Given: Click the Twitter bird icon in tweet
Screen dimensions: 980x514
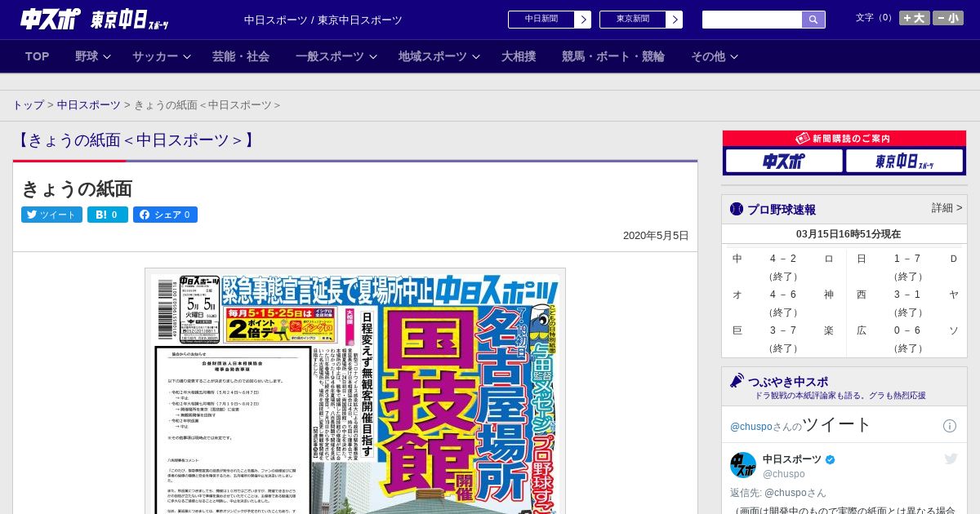Looking at the screenshot, I should (x=951, y=459).
